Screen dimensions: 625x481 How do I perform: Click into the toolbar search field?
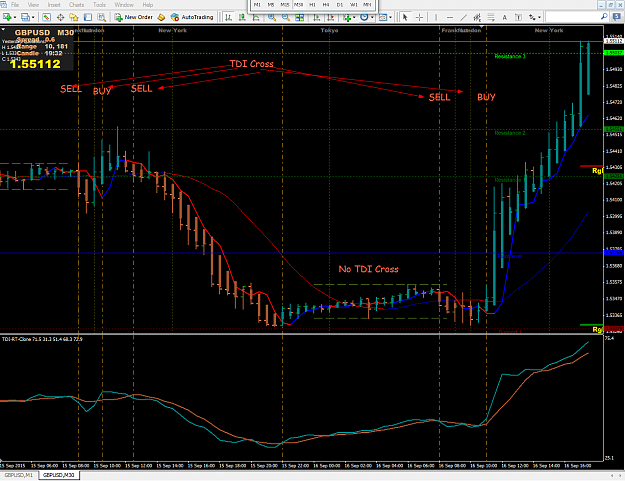(572, 17)
